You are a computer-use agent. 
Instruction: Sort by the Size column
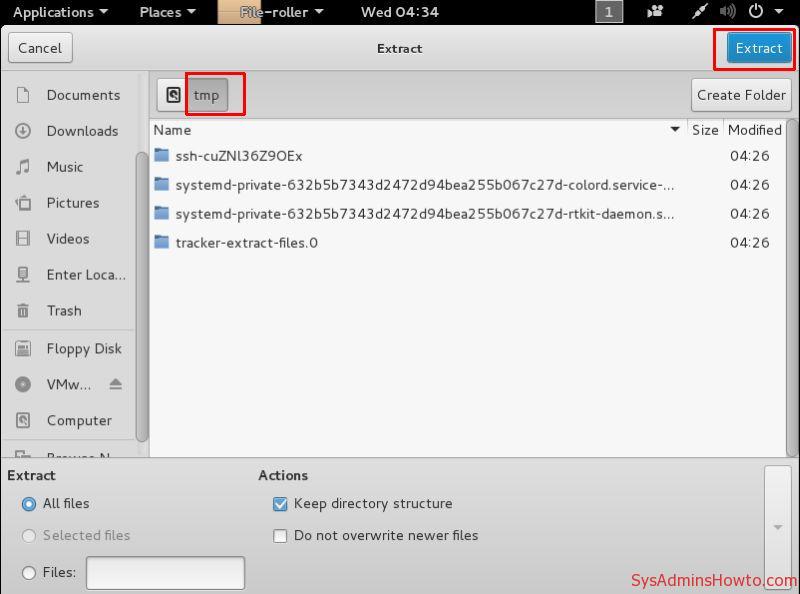pyautogui.click(x=705, y=130)
